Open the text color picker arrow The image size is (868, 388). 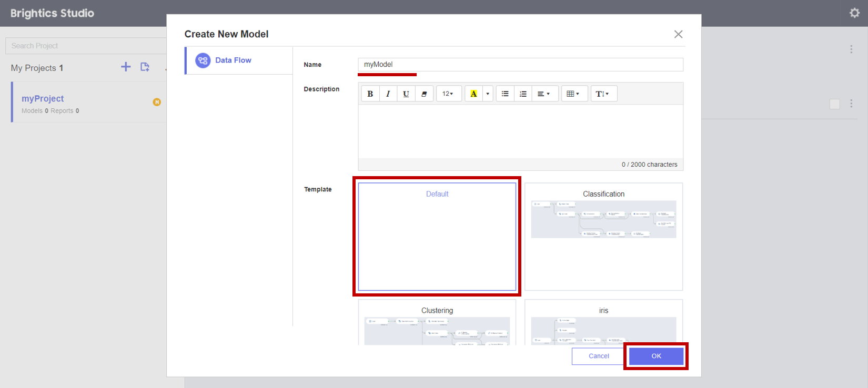click(488, 94)
